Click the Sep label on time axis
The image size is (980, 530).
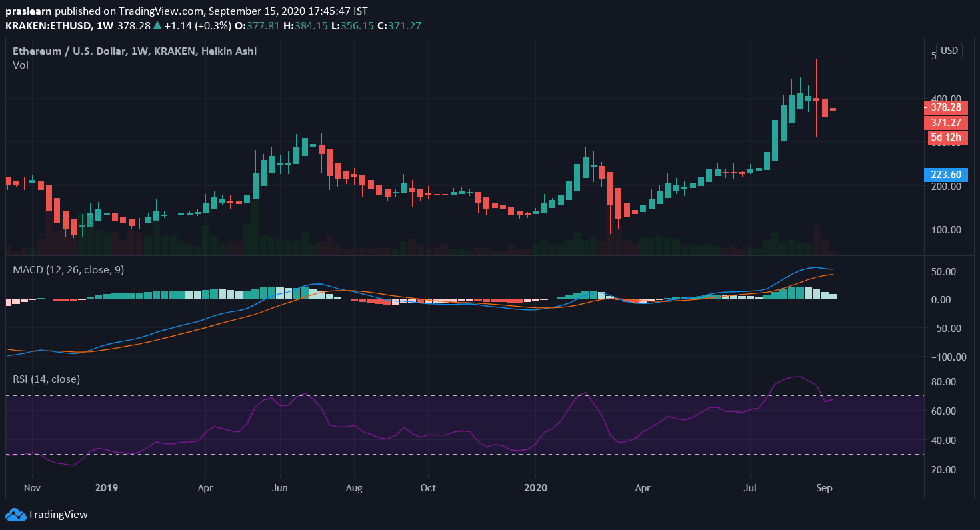[x=825, y=487]
